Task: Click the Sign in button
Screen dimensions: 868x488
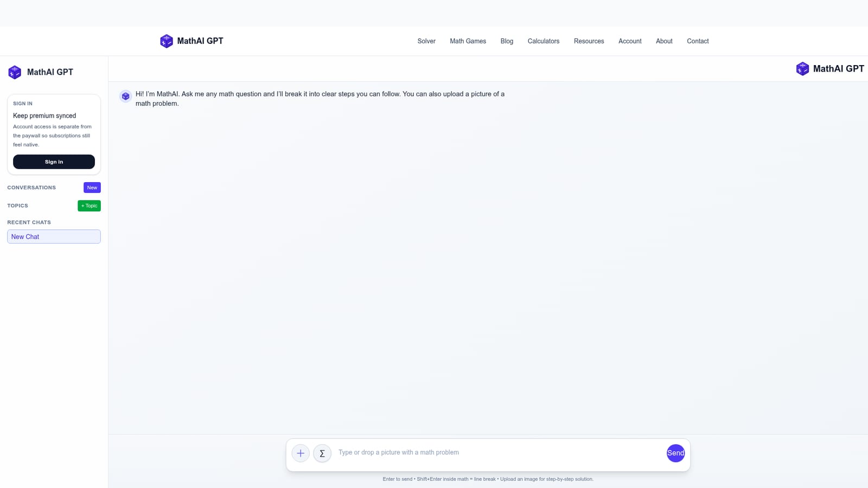Action: point(54,162)
